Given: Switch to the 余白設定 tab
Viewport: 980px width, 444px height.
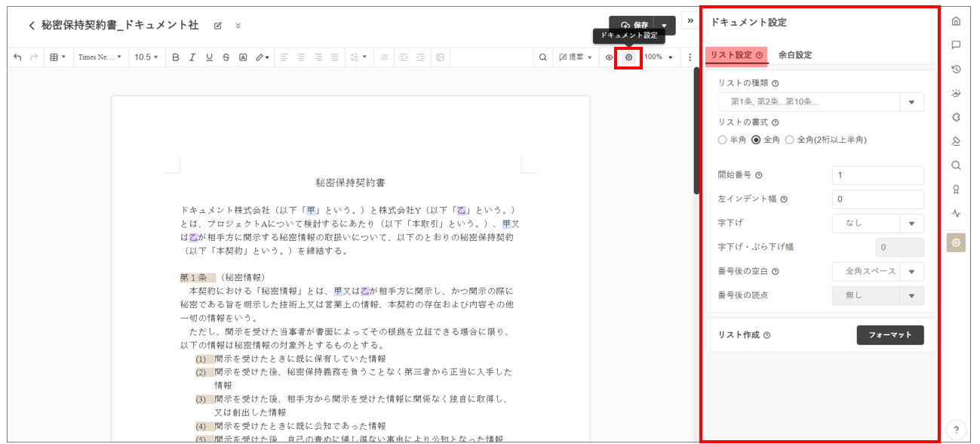Looking at the screenshot, I should tap(795, 55).
